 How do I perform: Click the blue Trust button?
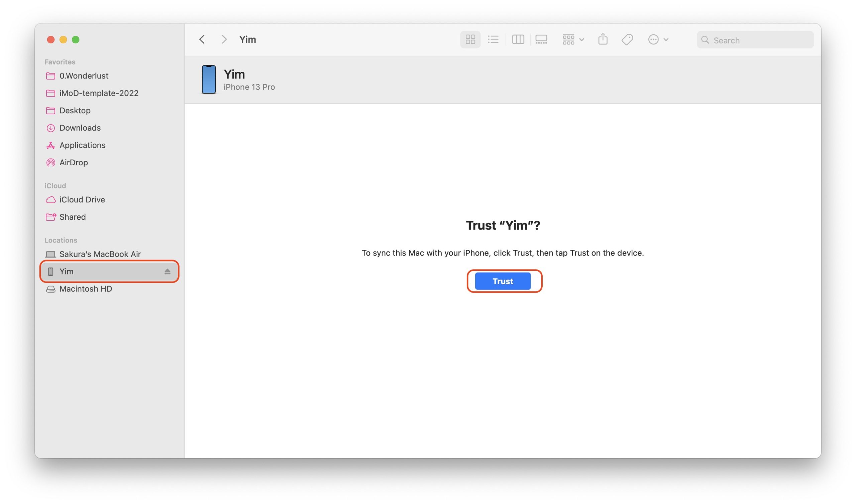[x=503, y=281]
